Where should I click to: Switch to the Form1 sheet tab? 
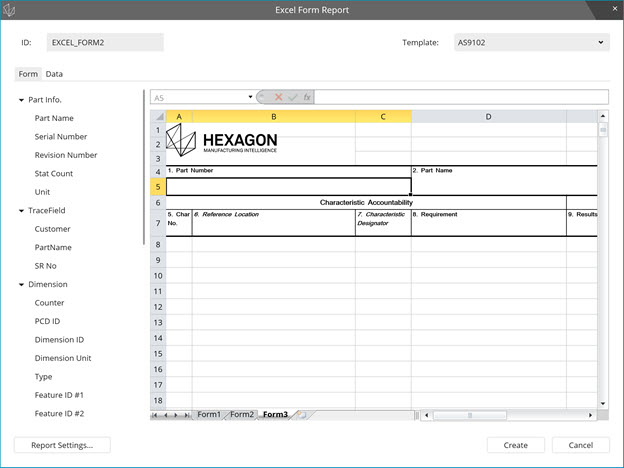click(x=208, y=415)
